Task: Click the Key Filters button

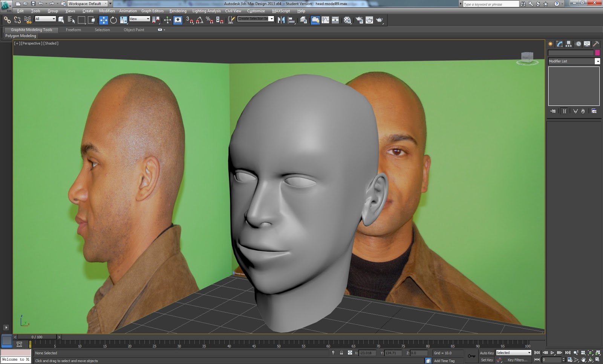Action: pos(517,360)
